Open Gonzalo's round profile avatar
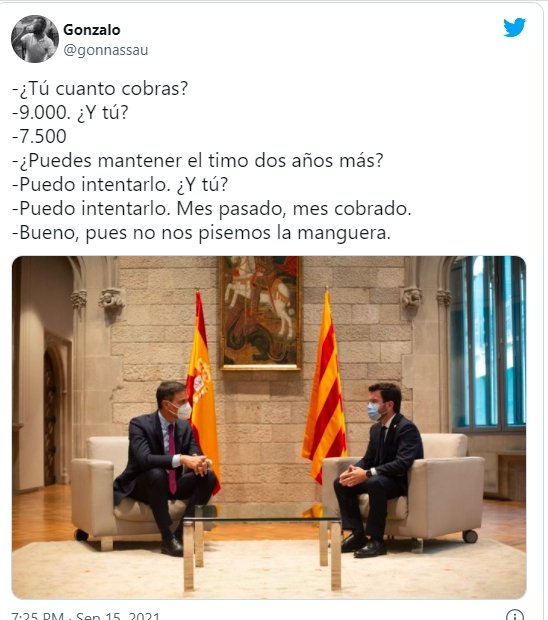Screen dimensions: 548x620 click(x=35, y=39)
